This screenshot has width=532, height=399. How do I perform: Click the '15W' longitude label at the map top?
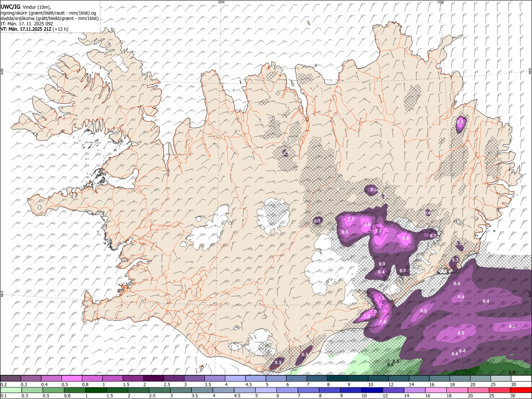click(x=440, y=2)
